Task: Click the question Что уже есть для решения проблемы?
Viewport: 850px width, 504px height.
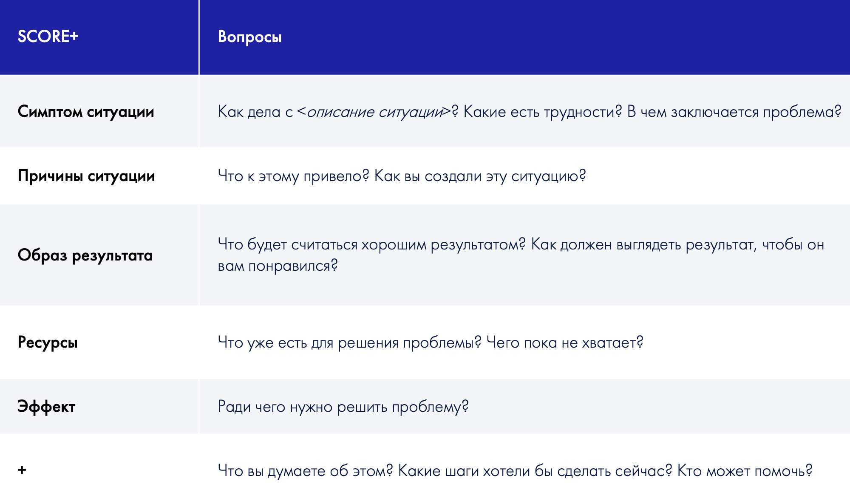Action: click(349, 343)
